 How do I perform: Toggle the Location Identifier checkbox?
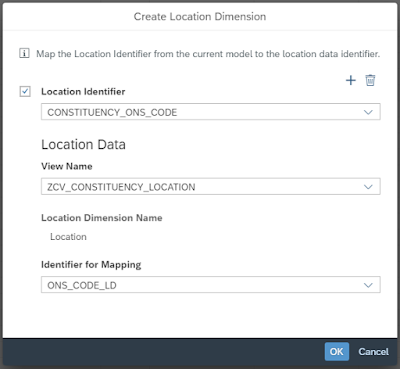click(25, 91)
